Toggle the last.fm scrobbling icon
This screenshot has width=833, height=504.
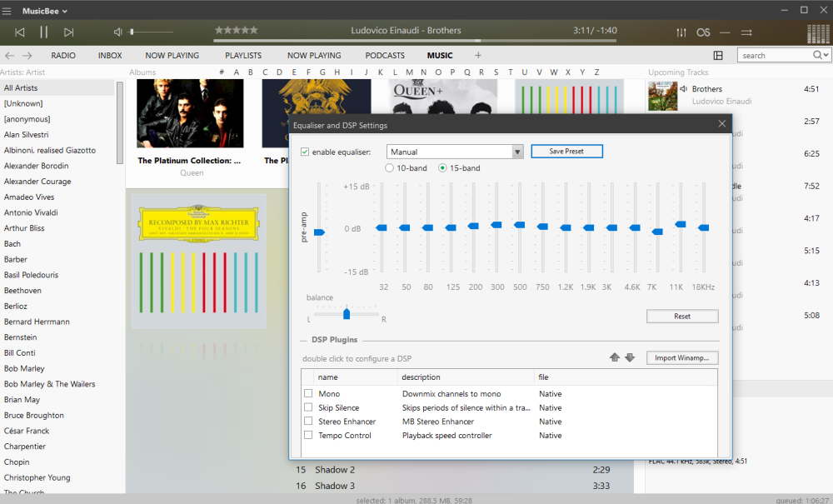point(703,32)
